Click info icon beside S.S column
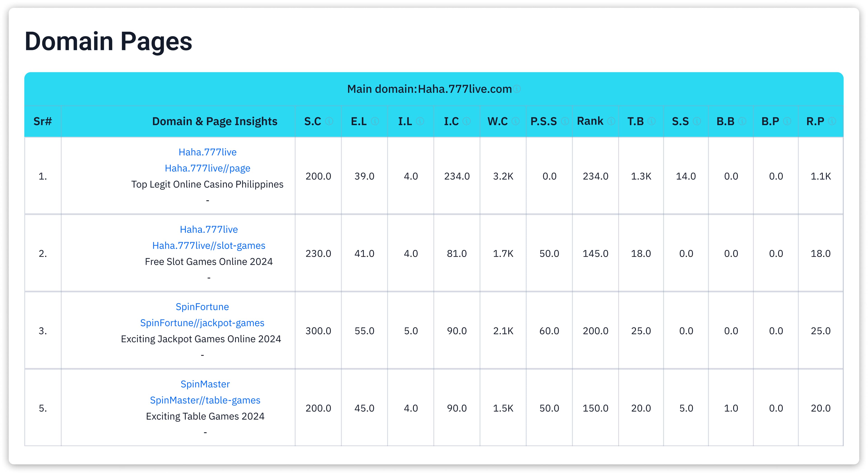This screenshot has width=868, height=474. (x=697, y=121)
